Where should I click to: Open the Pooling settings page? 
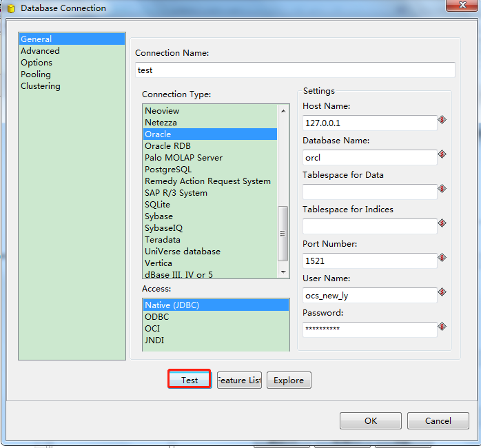click(x=72, y=74)
